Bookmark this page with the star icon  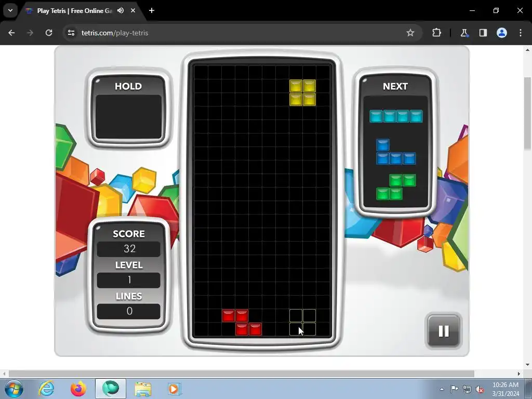pos(410,33)
